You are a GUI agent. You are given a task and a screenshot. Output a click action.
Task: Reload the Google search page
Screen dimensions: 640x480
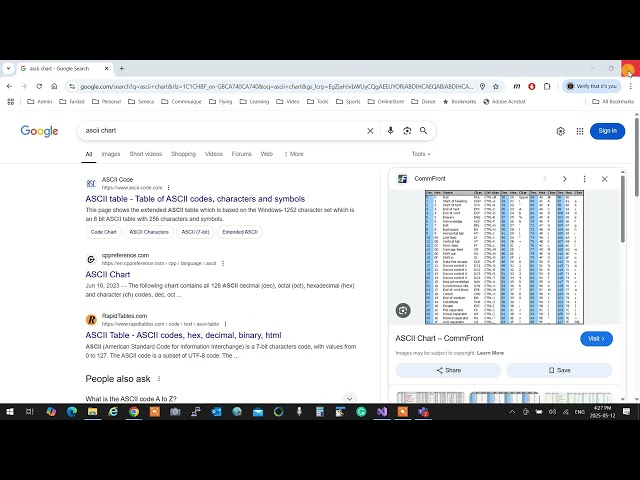coord(39,87)
